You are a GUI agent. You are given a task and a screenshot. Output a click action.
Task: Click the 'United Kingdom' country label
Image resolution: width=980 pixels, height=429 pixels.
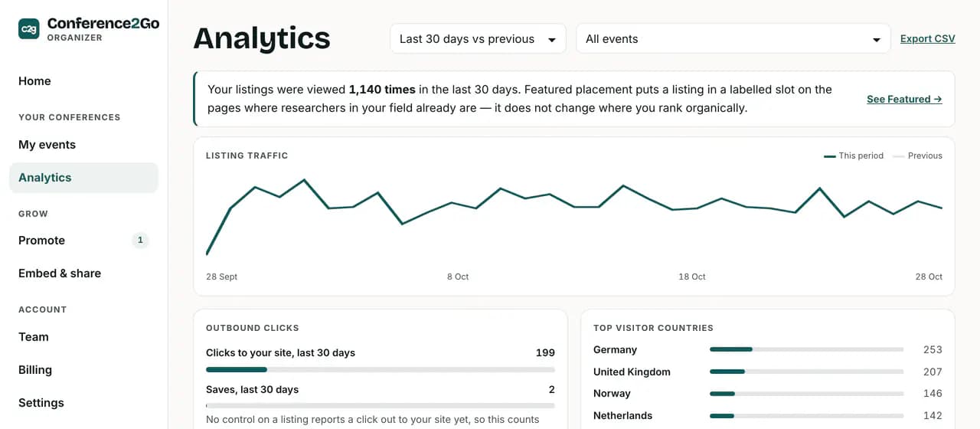632,372
